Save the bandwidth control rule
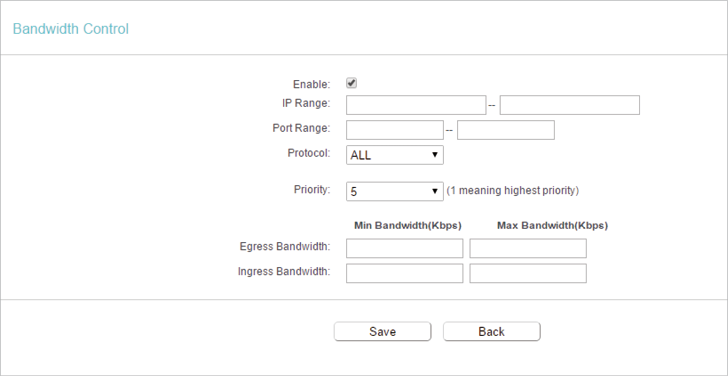This screenshot has width=728, height=376. coord(383,331)
